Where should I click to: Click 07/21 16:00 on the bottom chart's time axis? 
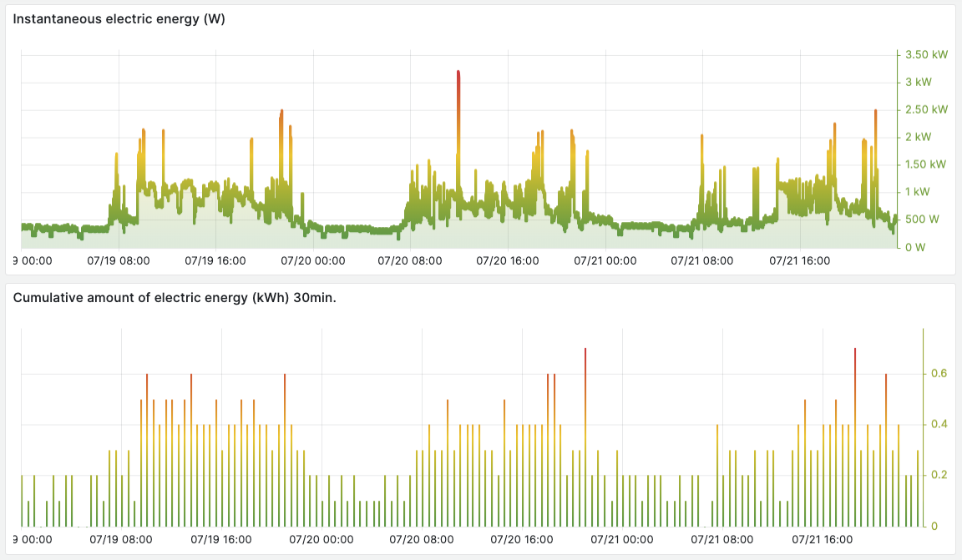click(x=823, y=539)
